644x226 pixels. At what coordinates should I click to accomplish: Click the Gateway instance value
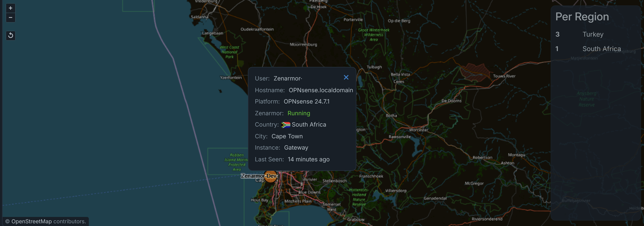(x=296, y=148)
